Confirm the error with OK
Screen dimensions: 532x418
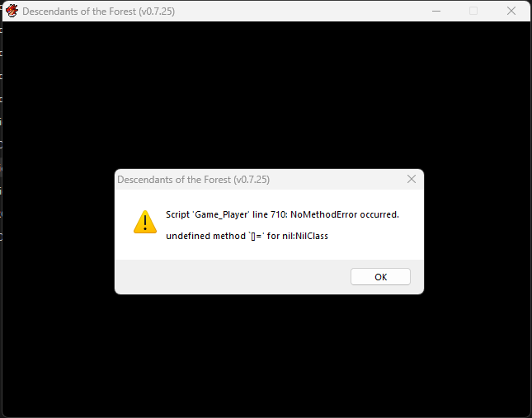[x=380, y=277]
